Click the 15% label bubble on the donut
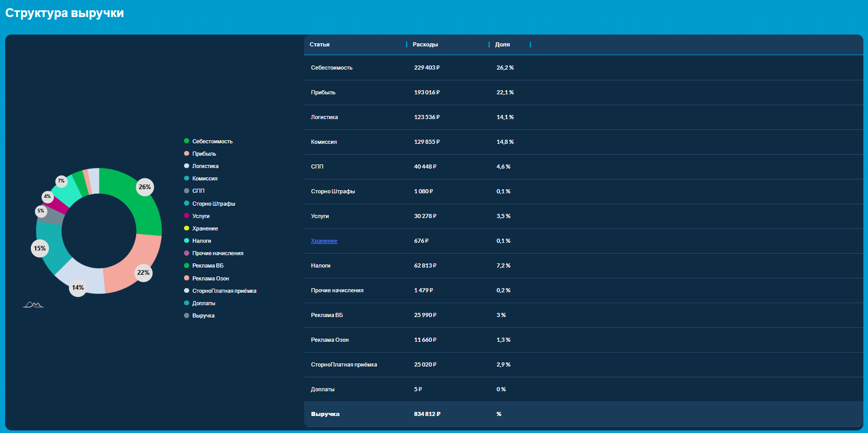The width and height of the screenshot is (868, 433). pos(40,248)
